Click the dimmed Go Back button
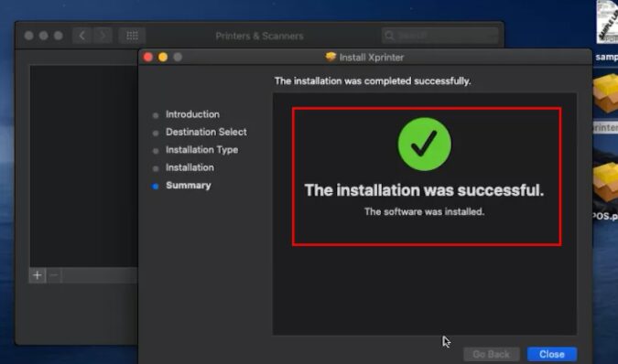Image resolution: width=618 pixels, height=364 pixels. pos(491,354)
